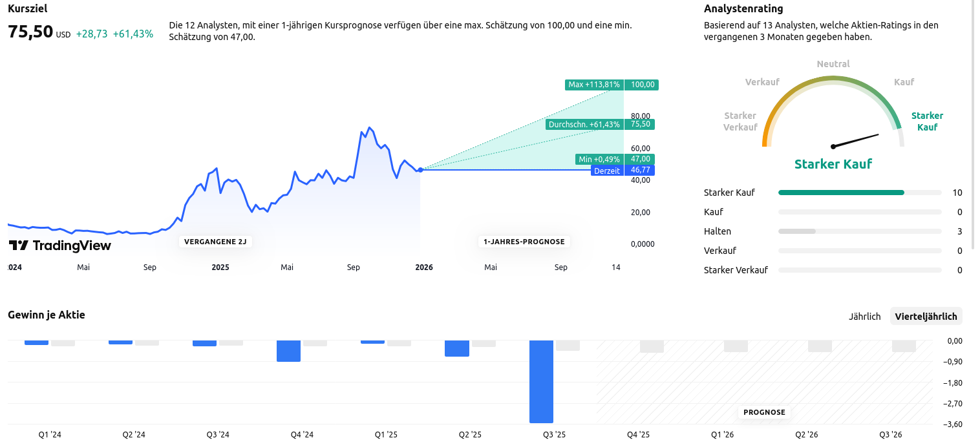Click the PROGNOSE label in earnings chart
The height and width of the screenshot is (440, 980).
(x=764, y=412)
